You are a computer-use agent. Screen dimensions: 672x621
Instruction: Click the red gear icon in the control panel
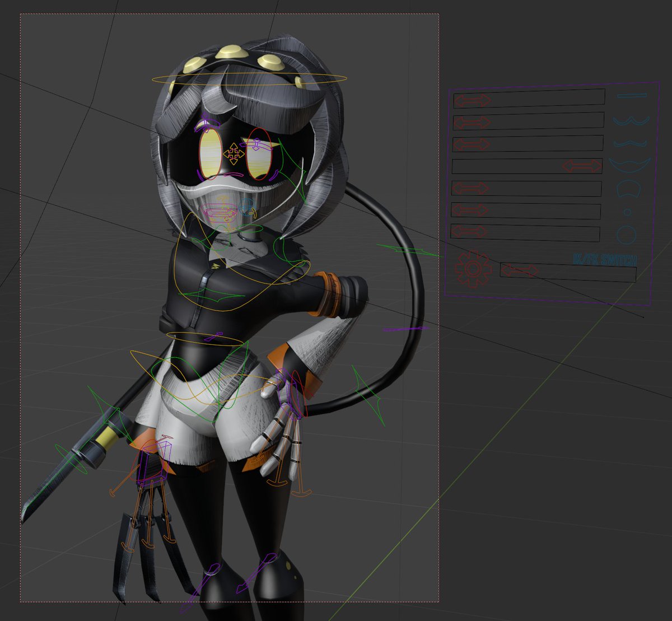(473, 269)
